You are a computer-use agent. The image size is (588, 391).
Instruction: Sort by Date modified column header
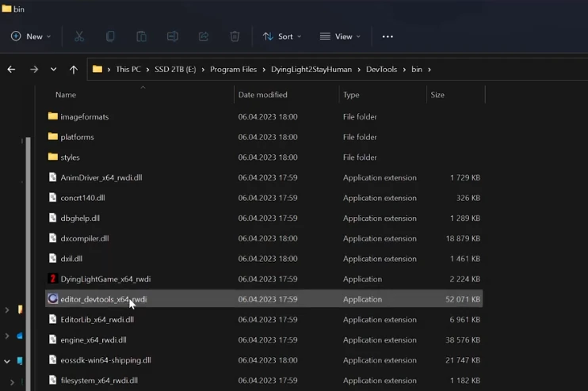(262, 95)
